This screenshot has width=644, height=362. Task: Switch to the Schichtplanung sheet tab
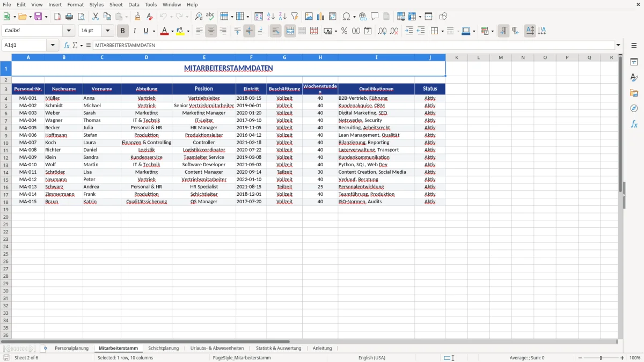164,348
